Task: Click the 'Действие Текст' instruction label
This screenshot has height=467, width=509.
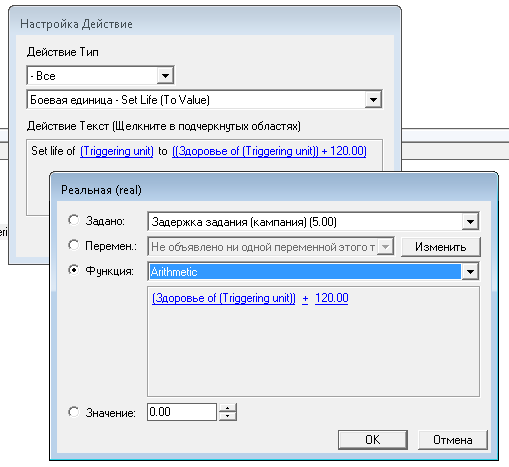Action: click(x=164, y=126)
